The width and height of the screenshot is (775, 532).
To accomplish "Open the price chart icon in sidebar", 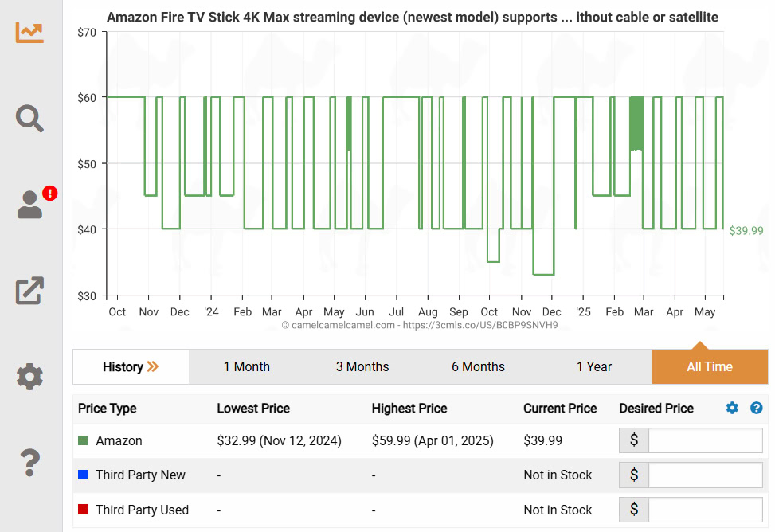I will 29,33.
